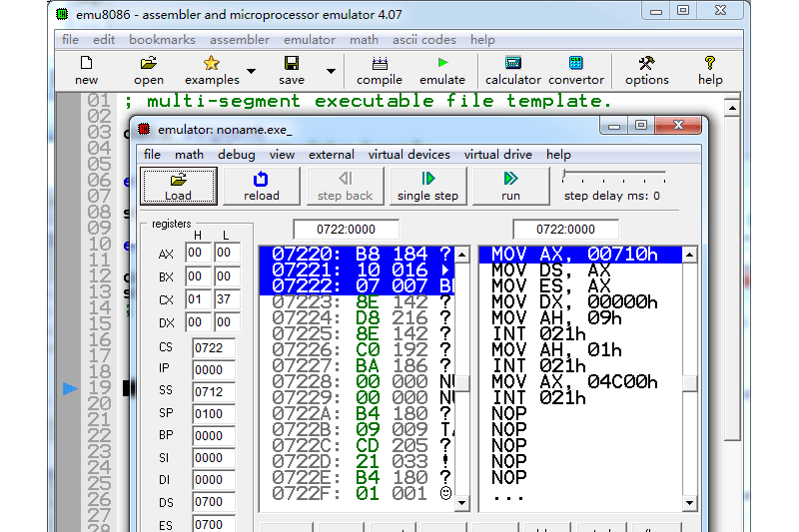799x532 pixels.
Task: Click the AX high byte field
Action: pos(198,253)
